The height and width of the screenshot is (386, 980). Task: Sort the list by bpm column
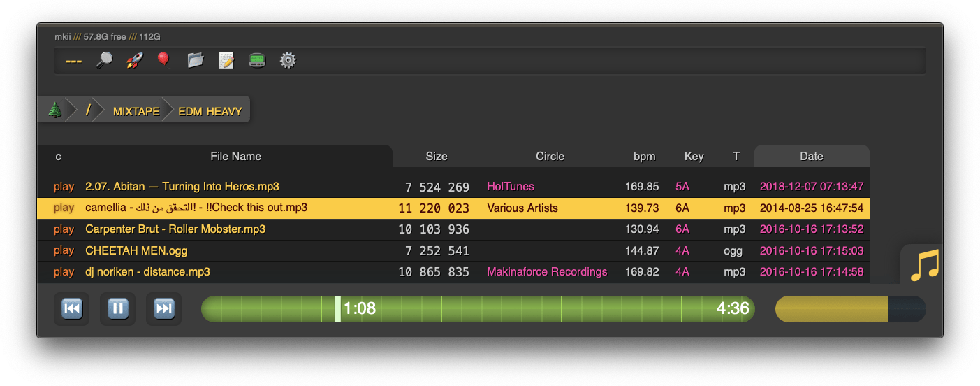(x=644, y=156)
